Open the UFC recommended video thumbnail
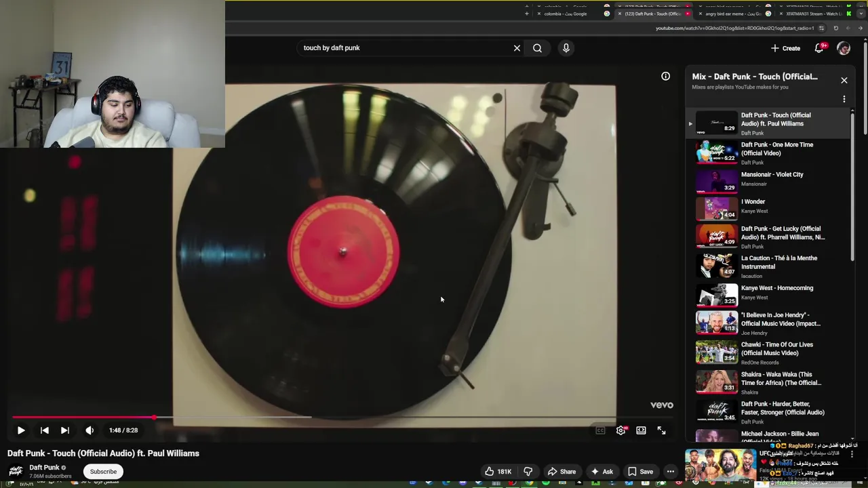 pos(720,466)
